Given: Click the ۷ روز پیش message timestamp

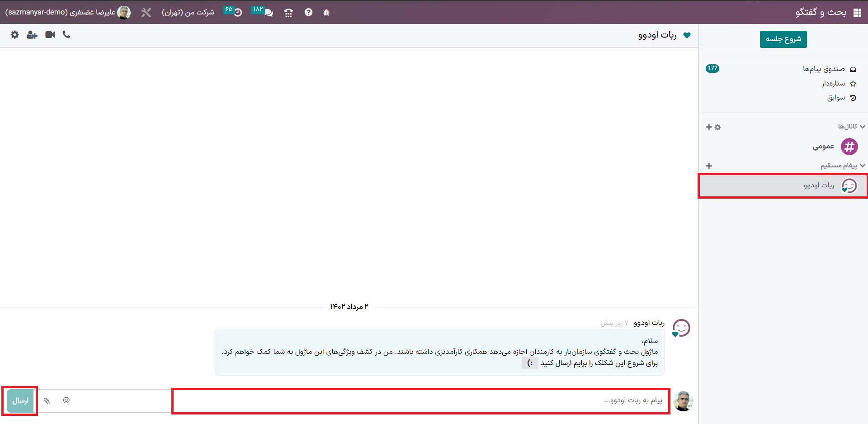Looking at the screenshot, I should click(x=614, y=323).
